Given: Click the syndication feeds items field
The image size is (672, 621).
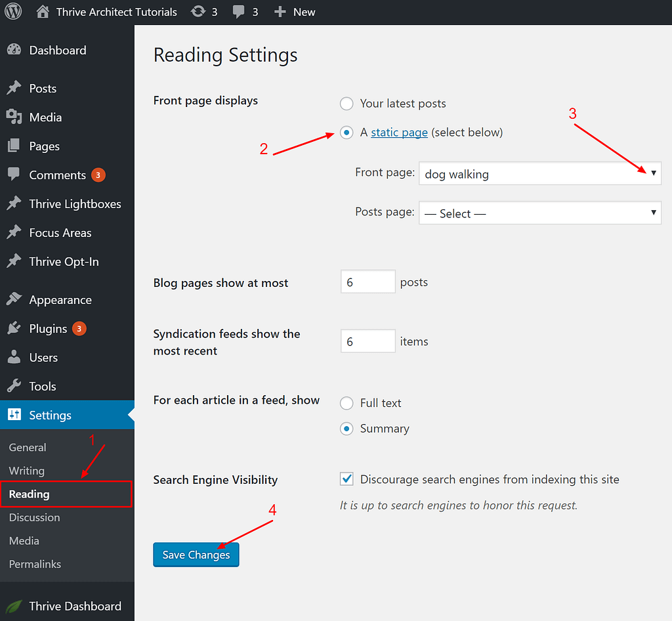Looking at the screenshot, I should [367, 341].
